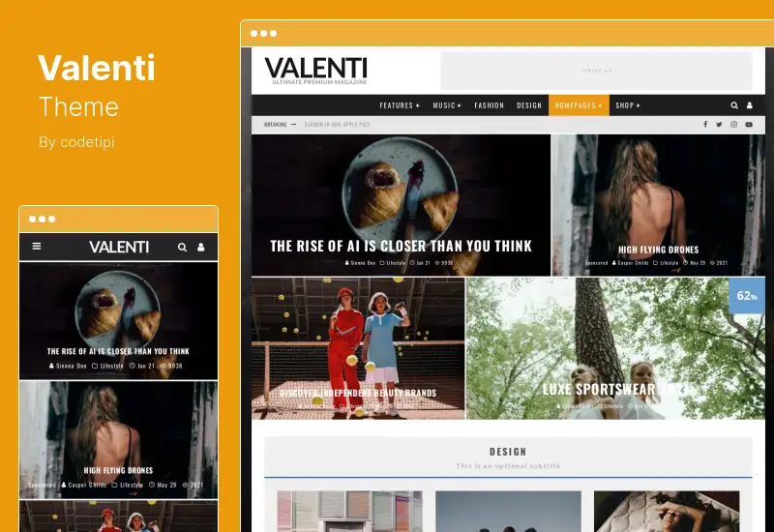This screenshot has height=532, width=774.
Task: Open third Design section thumbnail with person lying
Action: (x=667, y=512)
